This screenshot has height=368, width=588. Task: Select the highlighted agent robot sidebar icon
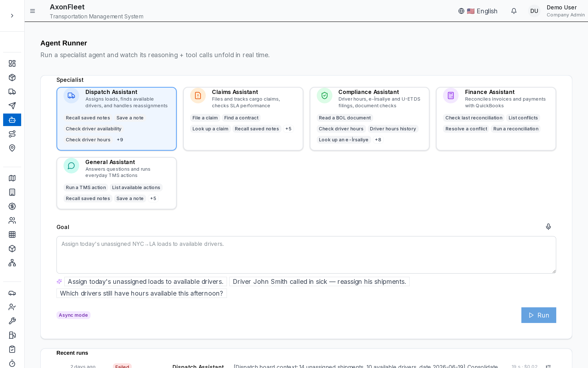tap(12, 120)
